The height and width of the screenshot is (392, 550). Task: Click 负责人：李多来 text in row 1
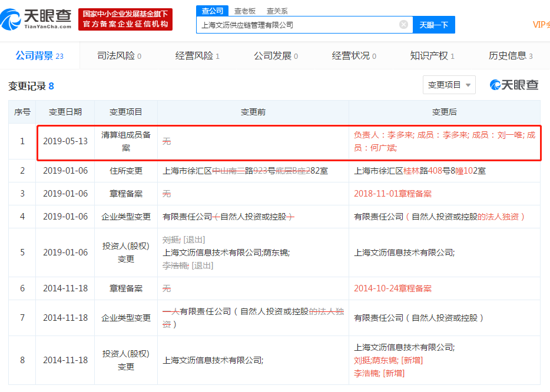(x=384, y=135)
